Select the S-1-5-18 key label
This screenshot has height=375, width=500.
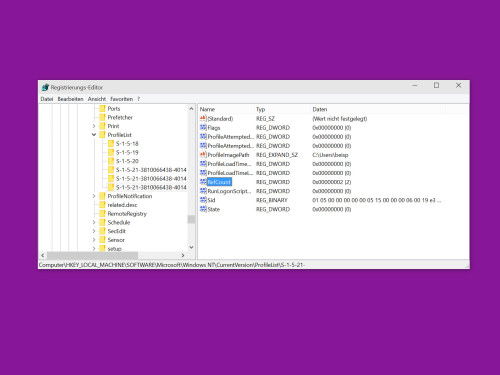(127, 144)
